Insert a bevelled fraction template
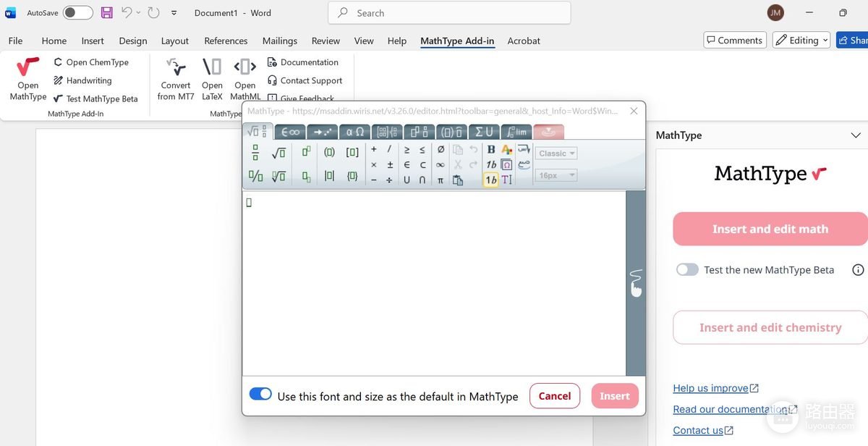This screenshot has width=868, height=446. pyautogui.click(x=255, y=176)
